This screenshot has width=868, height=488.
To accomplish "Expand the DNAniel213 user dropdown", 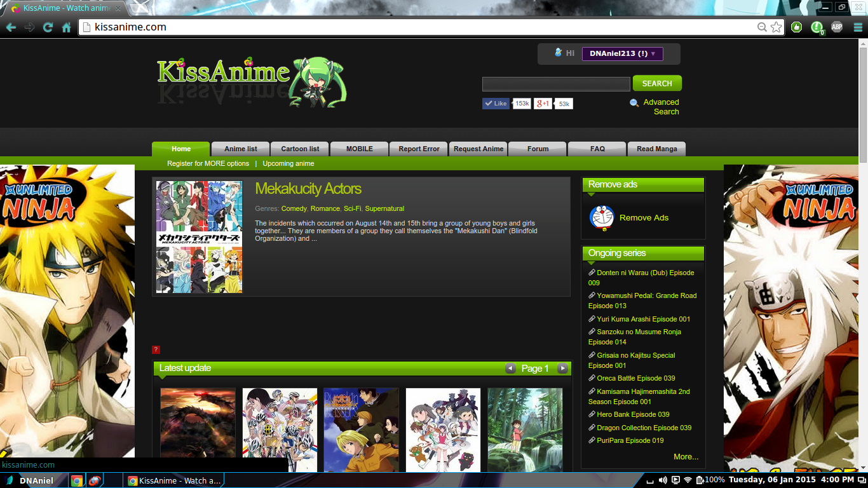I will pos(622,54).
